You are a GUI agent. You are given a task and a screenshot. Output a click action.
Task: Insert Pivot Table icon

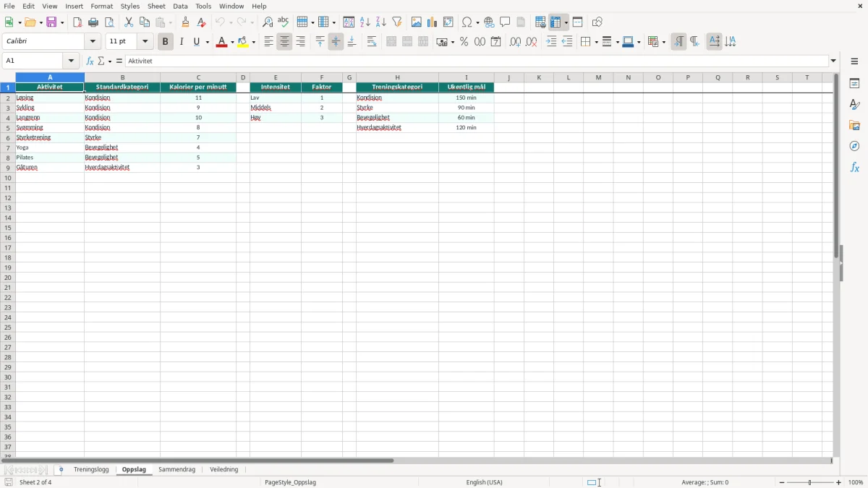point(448,22)
